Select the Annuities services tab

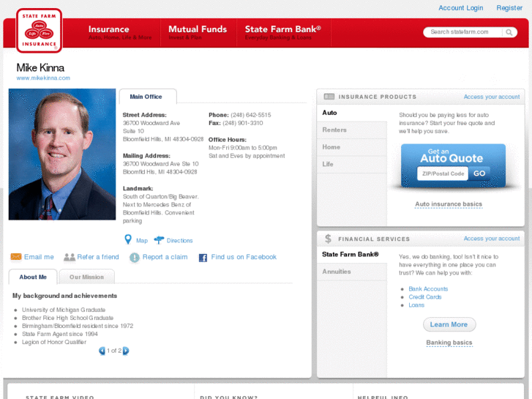tap(352, 272)
